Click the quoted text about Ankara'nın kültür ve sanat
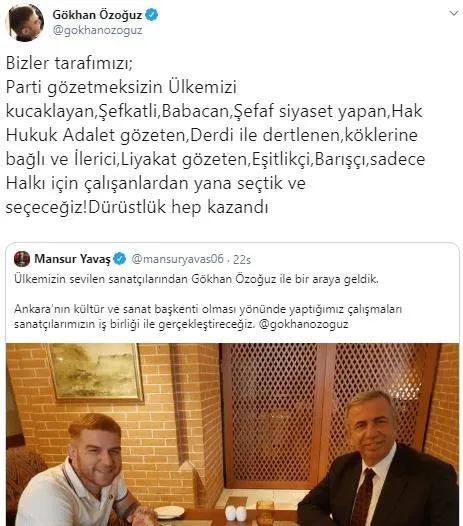The width and height of the screenshot is (463, 526). 208,316
